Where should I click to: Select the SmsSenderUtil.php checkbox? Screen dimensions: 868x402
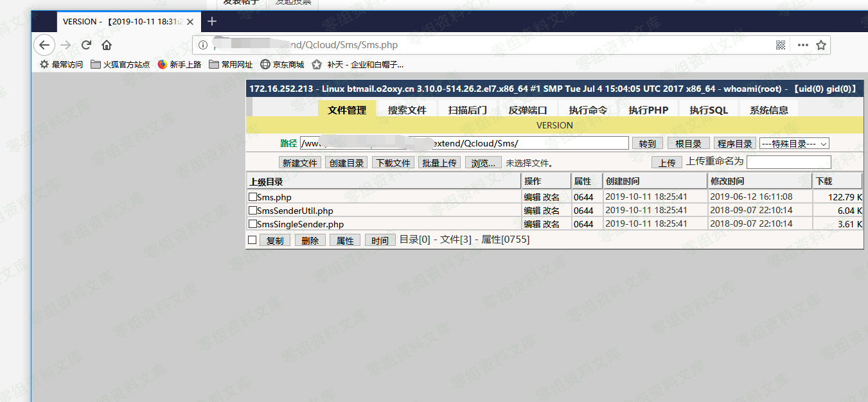point(252,211)
